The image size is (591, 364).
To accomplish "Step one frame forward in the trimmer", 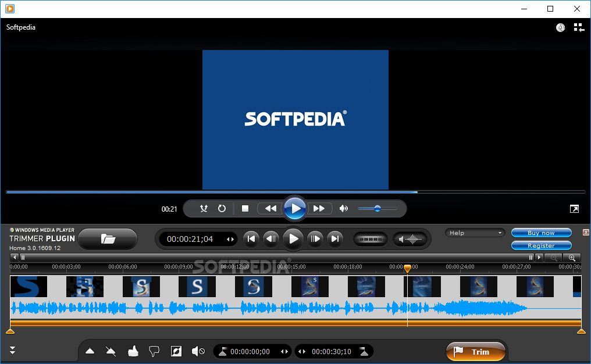I will pyautogui.click(x=315, y=238).
